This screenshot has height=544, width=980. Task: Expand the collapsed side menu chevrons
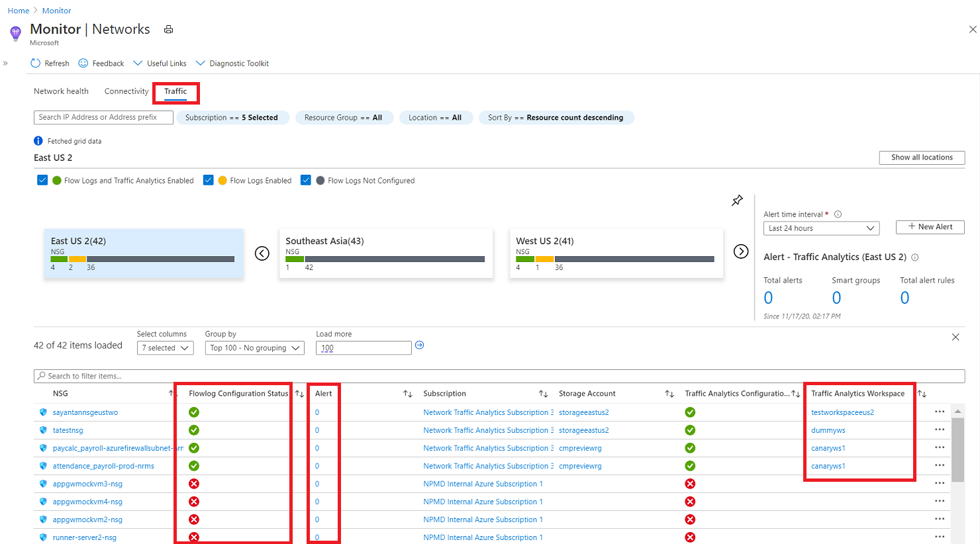5,64
